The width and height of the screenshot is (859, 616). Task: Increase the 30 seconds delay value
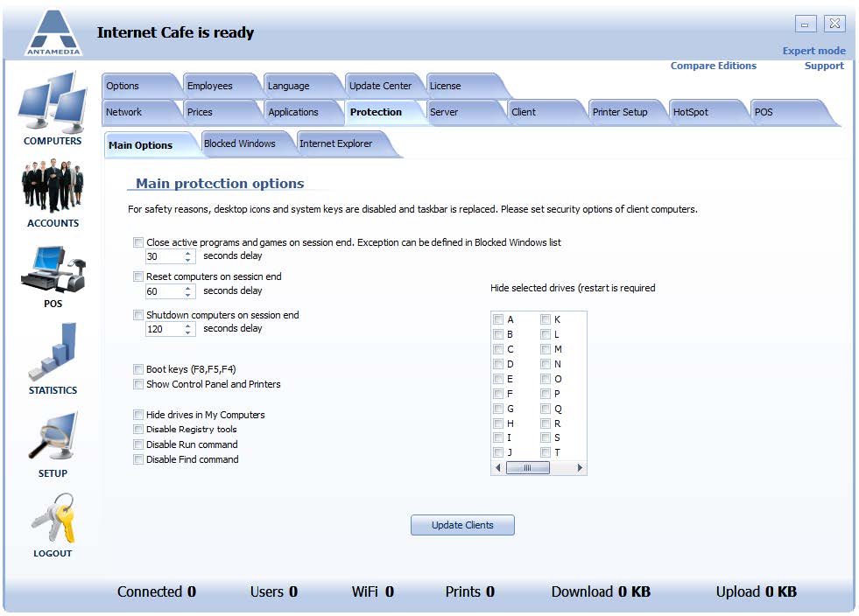point(188,253)
